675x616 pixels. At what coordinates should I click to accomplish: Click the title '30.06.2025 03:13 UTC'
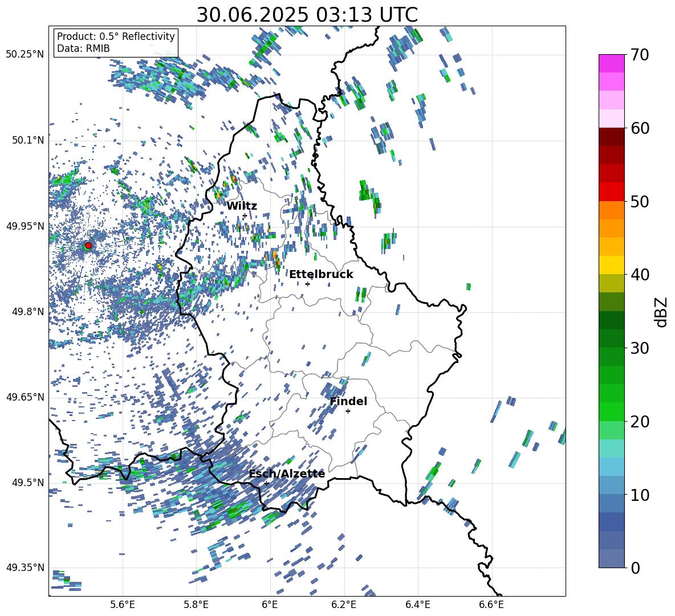[x=307, y=15]
